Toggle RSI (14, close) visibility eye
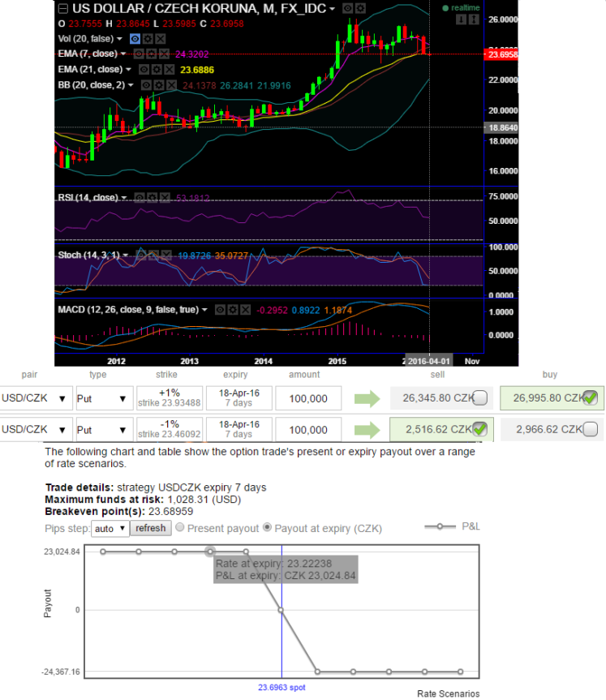 click(x=140, y=197)
